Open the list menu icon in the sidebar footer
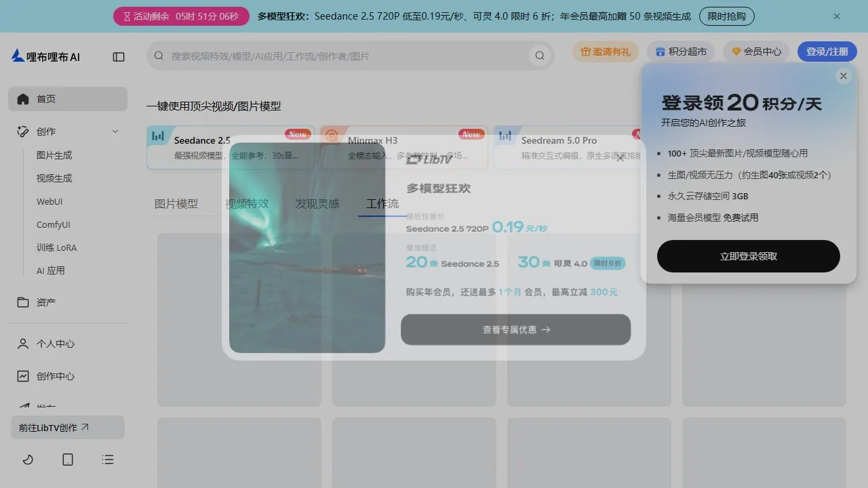The image size is (868, 488). 108,460
